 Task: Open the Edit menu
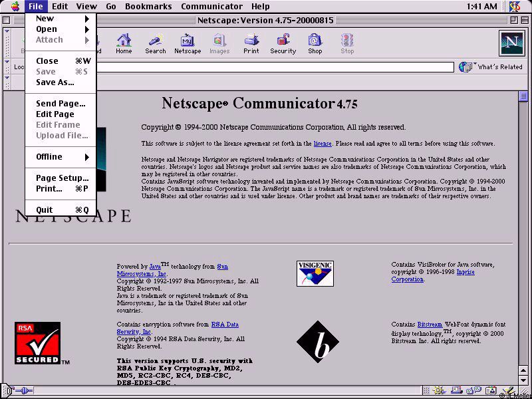pos(60,6)
